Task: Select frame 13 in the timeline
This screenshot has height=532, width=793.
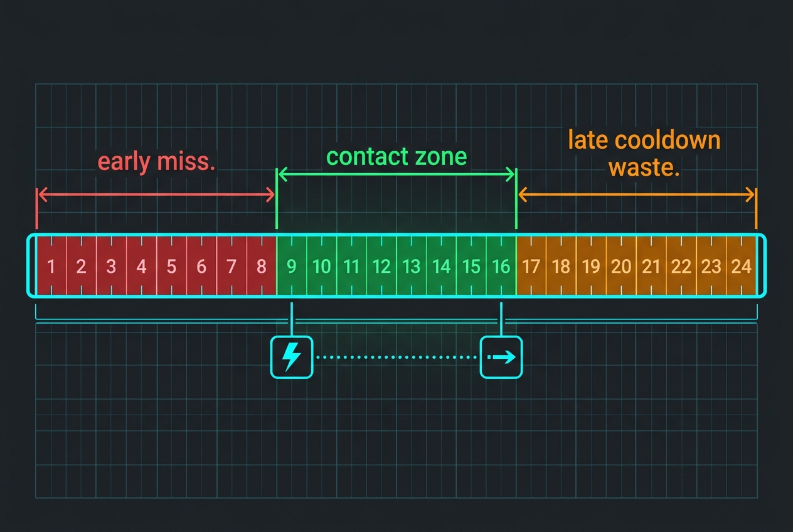Action: point(412,266)
